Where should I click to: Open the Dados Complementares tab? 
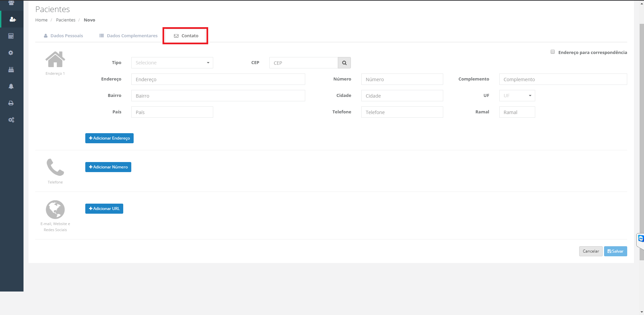coord(128,36)
